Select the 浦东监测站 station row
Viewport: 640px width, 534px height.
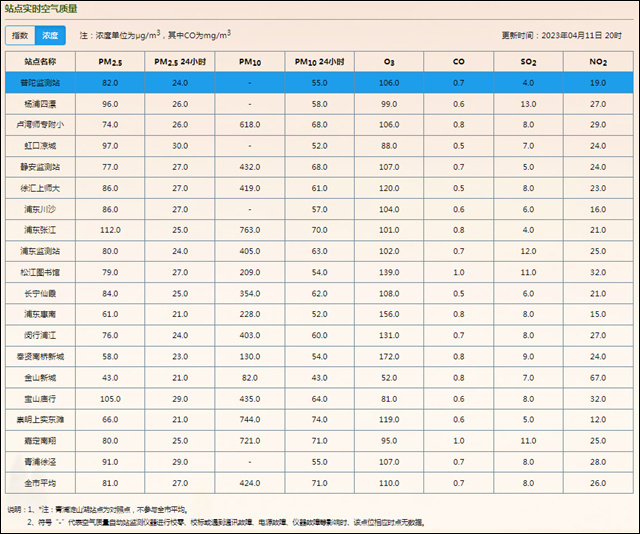tap(319, 251)
